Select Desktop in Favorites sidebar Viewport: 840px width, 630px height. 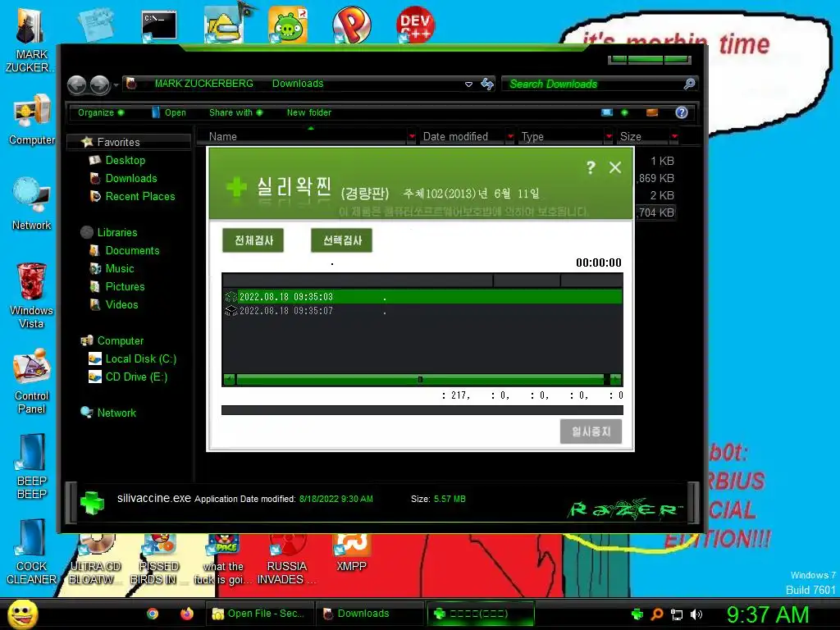(x=125, y=160)
